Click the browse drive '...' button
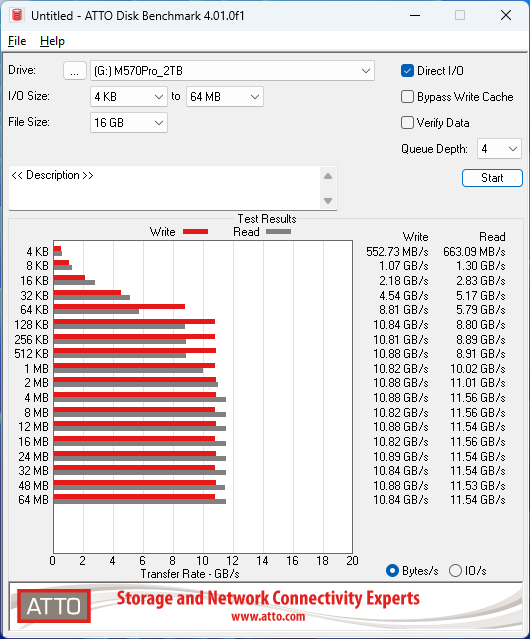The width and height of the screenshot is (530, 639). point(75,71)
